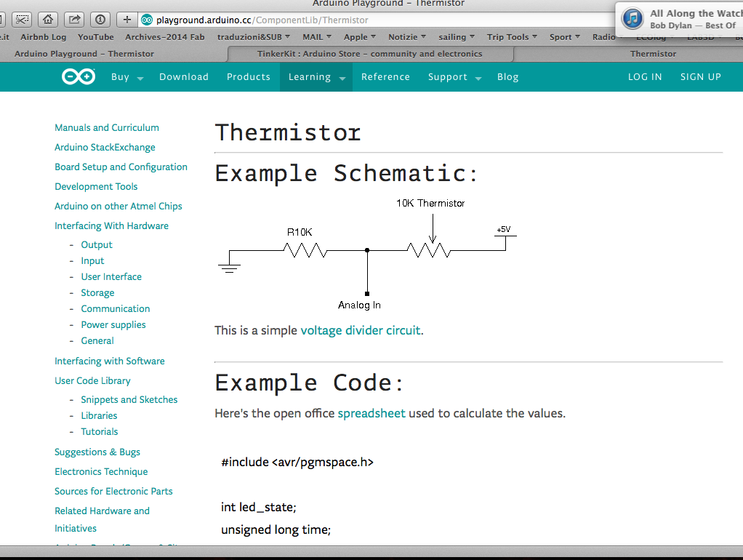
Task: Expand the Apple bookmarks folder
Action: (x=360, y=37)
